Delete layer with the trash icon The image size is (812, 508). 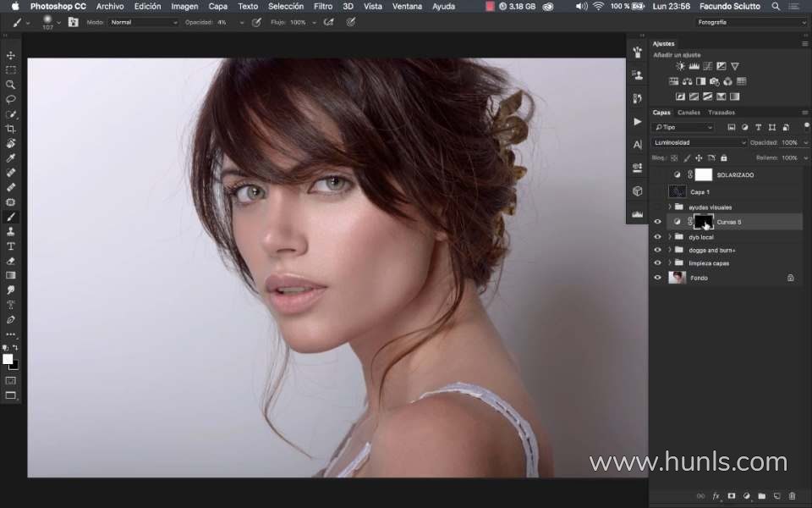(792, 496)
